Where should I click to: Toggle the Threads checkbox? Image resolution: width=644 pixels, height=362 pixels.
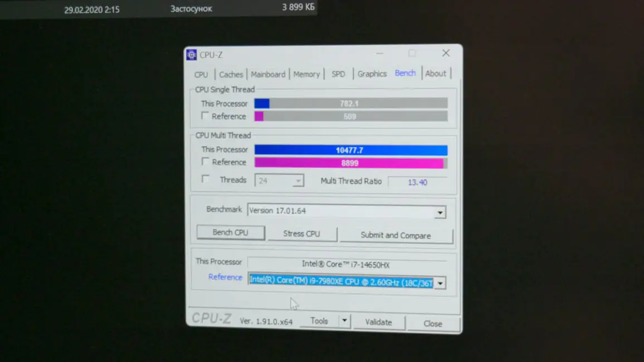(x=205, y=179)
